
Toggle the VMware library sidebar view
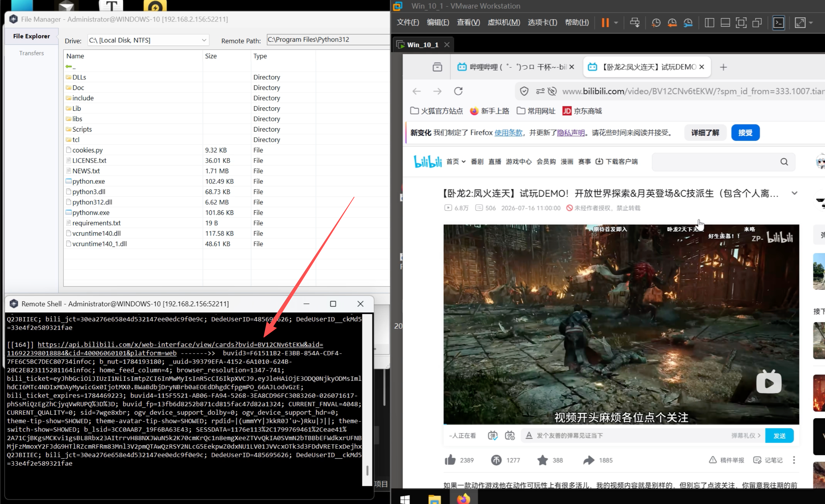[709, 23]
